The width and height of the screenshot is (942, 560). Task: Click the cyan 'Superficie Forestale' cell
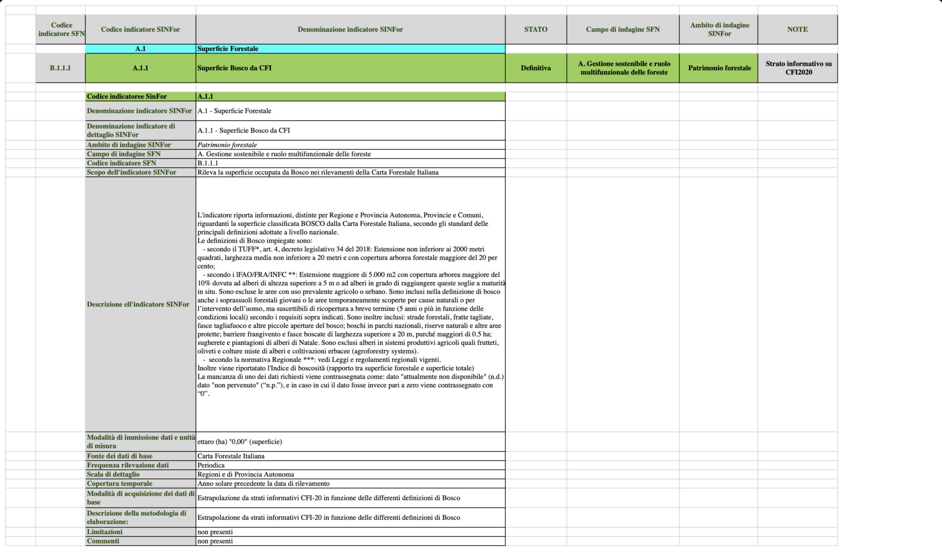350,49
